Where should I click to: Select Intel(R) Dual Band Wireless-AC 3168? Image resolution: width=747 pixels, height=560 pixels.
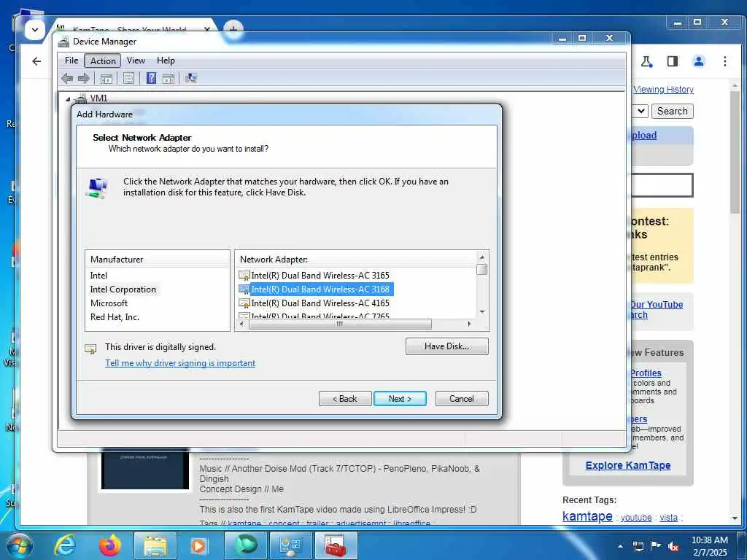[x=320, y=289]
